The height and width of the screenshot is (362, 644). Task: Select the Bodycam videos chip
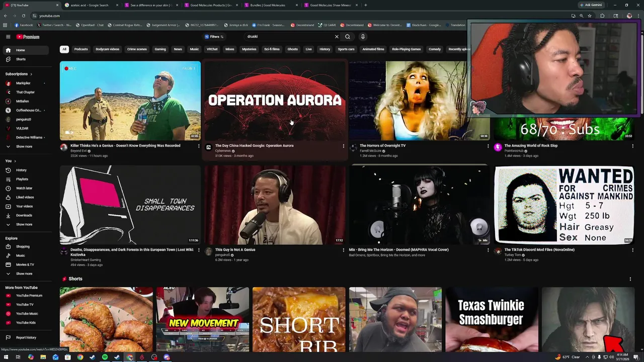(107, 49)
